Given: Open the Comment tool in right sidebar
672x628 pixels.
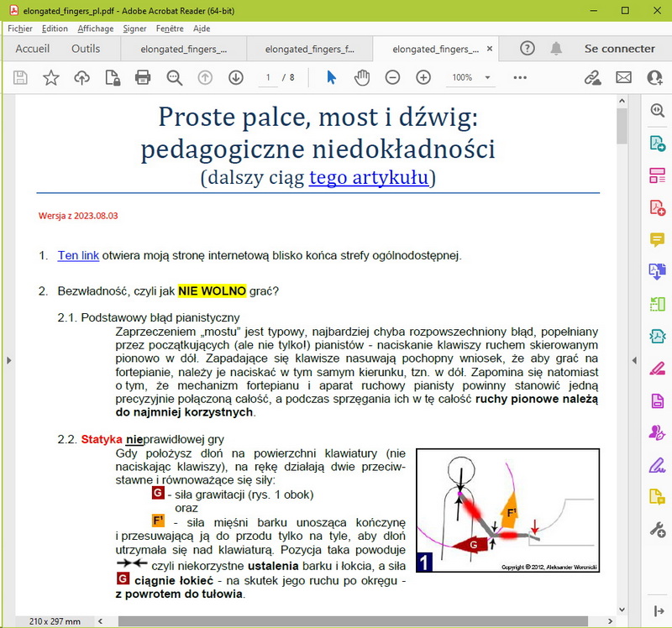Looking at the screenshot, I should pyautogui.click(x=657, y=239).
